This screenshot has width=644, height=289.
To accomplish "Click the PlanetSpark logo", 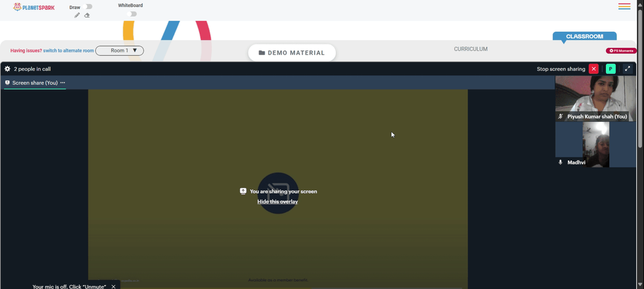I will tap(33, 7).
